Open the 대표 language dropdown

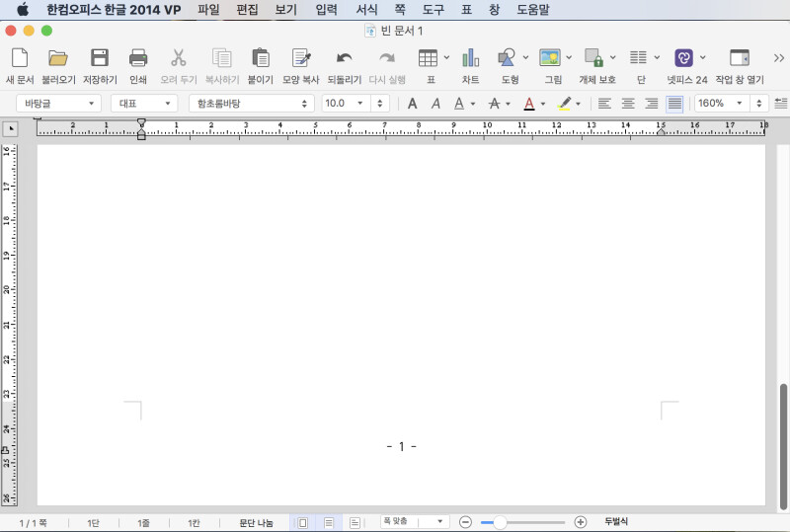click(x=144, y=104)
